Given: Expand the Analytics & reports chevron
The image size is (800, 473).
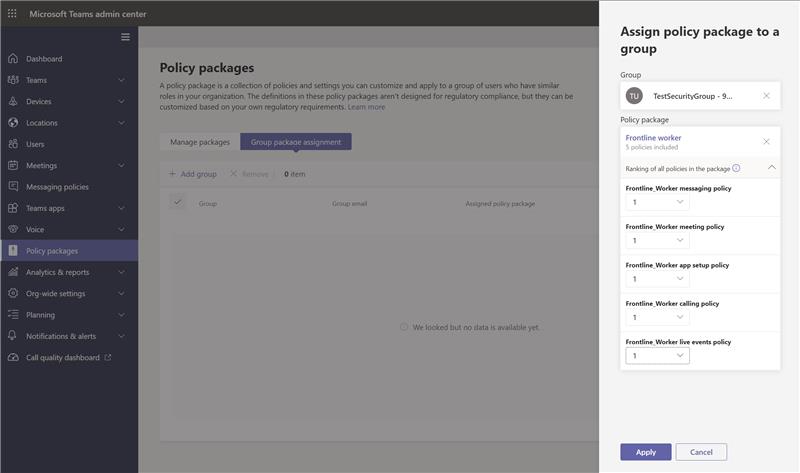Looking at the screenshot, I should tap(121, 272).
